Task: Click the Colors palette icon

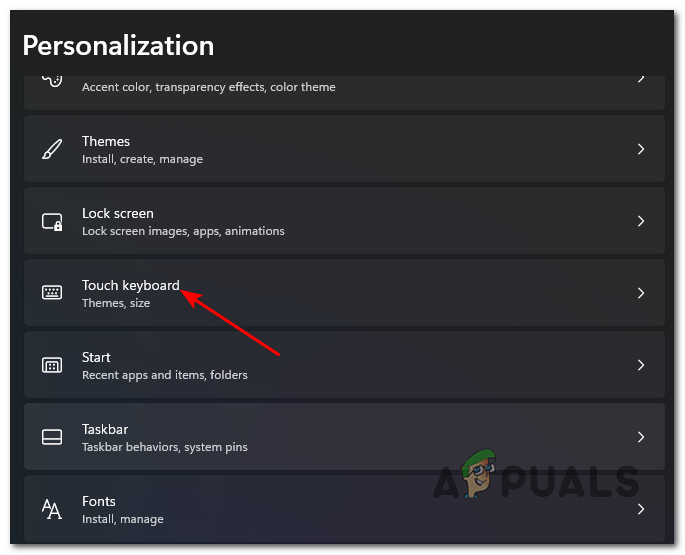Action: click(x=52, y=80)
